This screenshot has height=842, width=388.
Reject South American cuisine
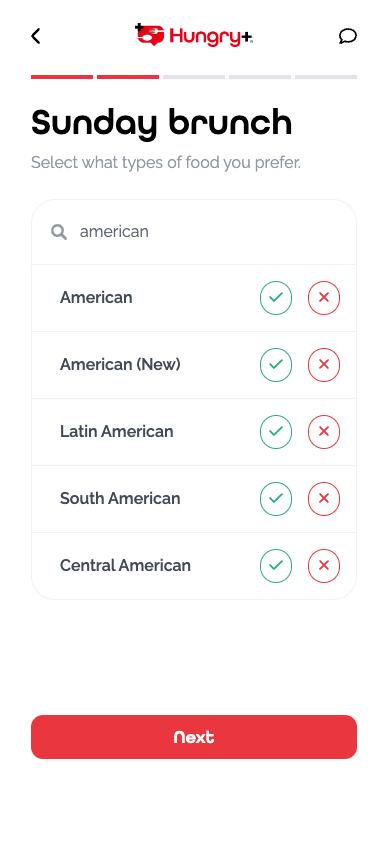click(324, 499)
